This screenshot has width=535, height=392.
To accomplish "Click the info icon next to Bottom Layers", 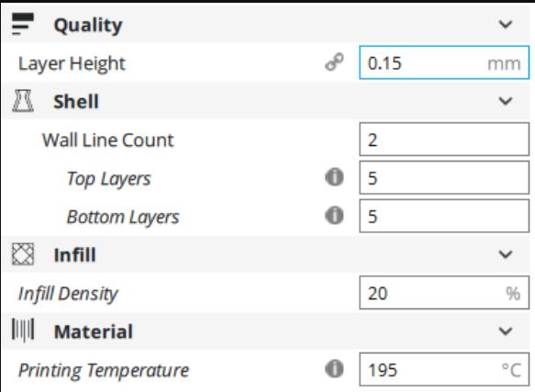I will 334,216.
